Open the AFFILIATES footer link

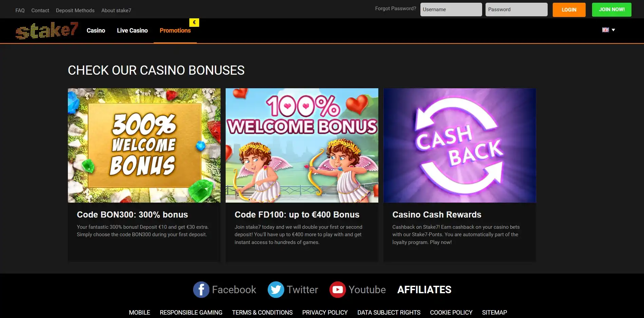[x=424, y=289]
